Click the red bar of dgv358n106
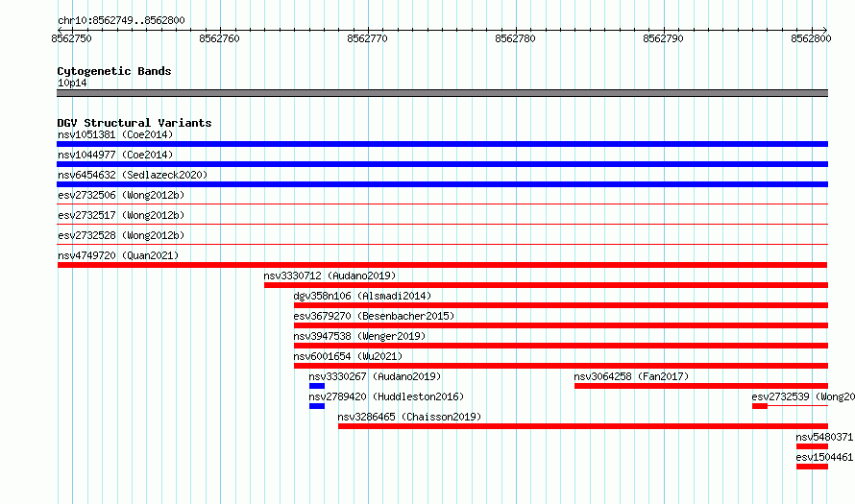Viewport: 855px width, 504px height. 560,305
